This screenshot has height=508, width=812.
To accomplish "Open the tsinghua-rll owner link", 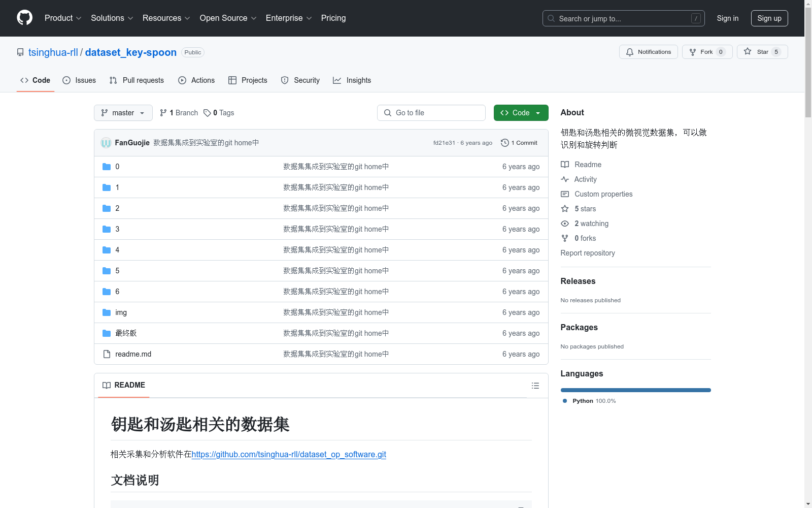I will (x=53, y=52).
